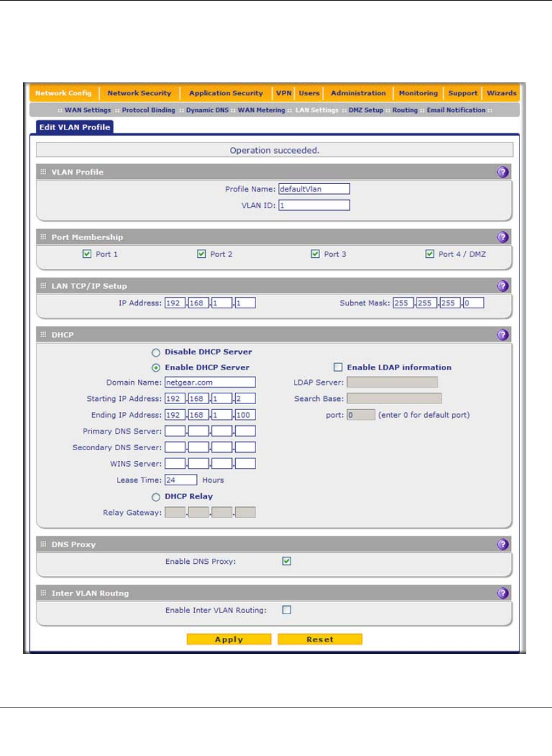Click the 'Operation succeeded.' status message
The image size is (552, 756).
[275, 151]
